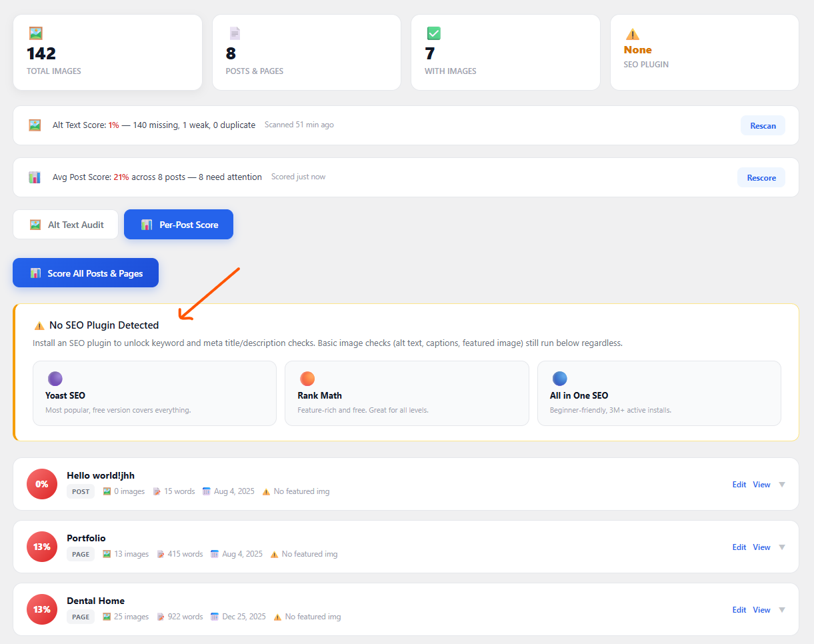Click the images icon in Dental Home row
Viewport: 814px width, 644px height.
coord(107,617)
